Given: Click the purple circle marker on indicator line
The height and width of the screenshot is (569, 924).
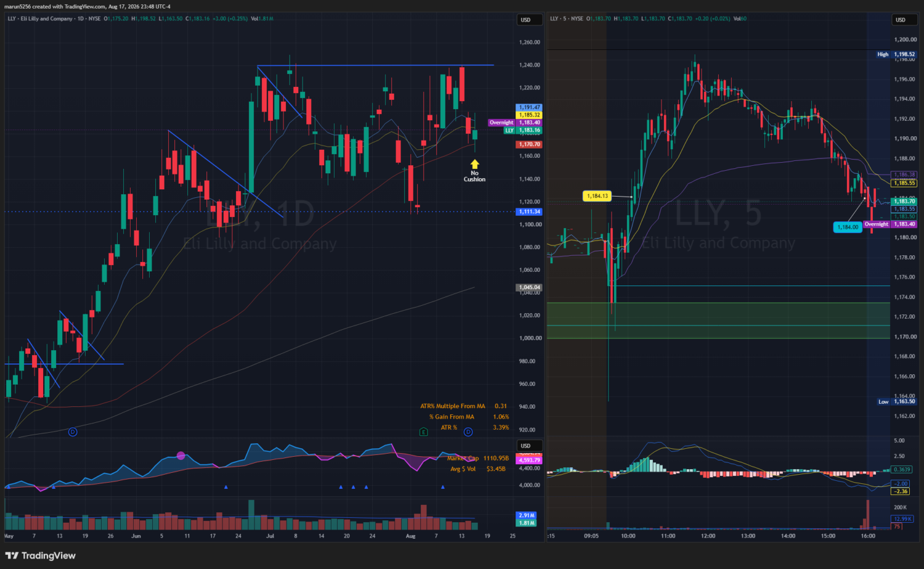Looking at the screenshot, I should pyautogui.click(x=180, y=456).
